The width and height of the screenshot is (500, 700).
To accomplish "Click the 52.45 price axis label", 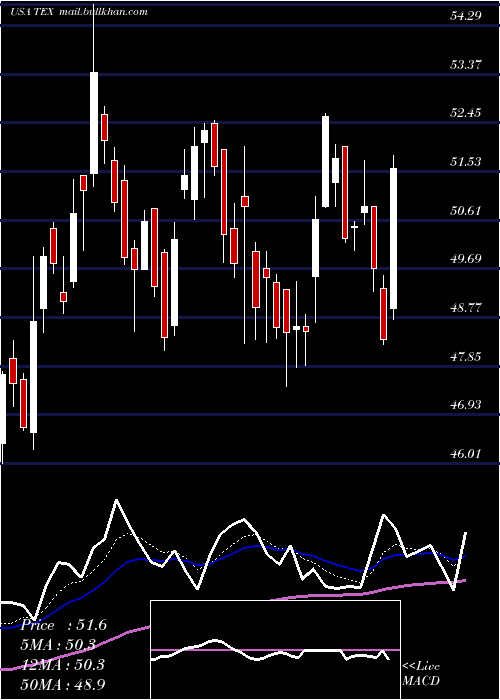I will pos(465,112).
